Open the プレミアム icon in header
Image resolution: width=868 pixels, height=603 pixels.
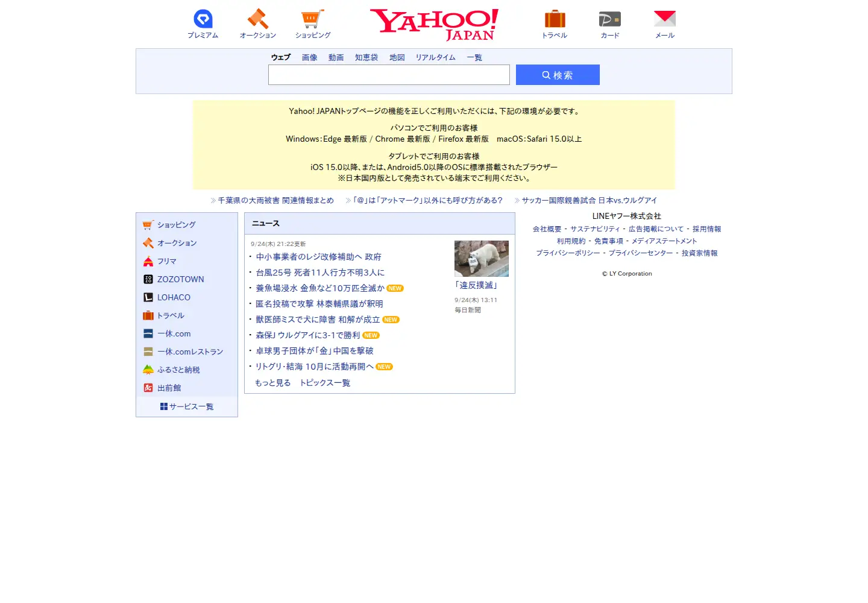tap(203, 19)
